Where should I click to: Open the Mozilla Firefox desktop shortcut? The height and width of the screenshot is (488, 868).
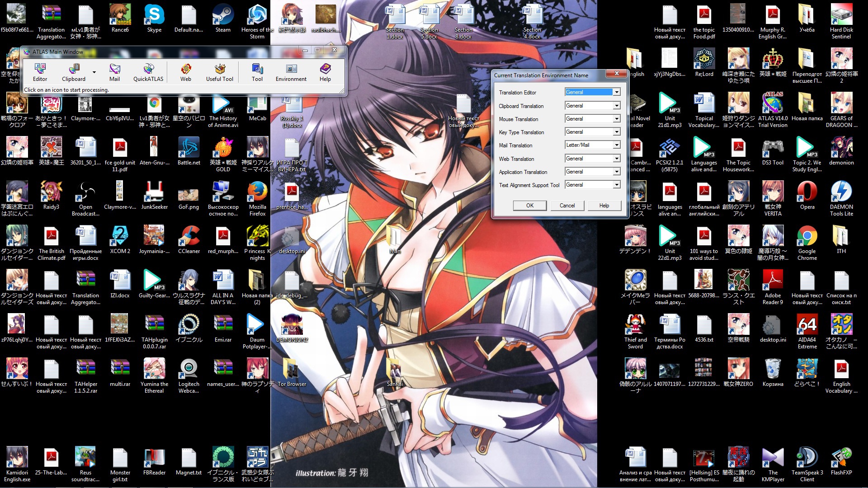click(257, 197)
